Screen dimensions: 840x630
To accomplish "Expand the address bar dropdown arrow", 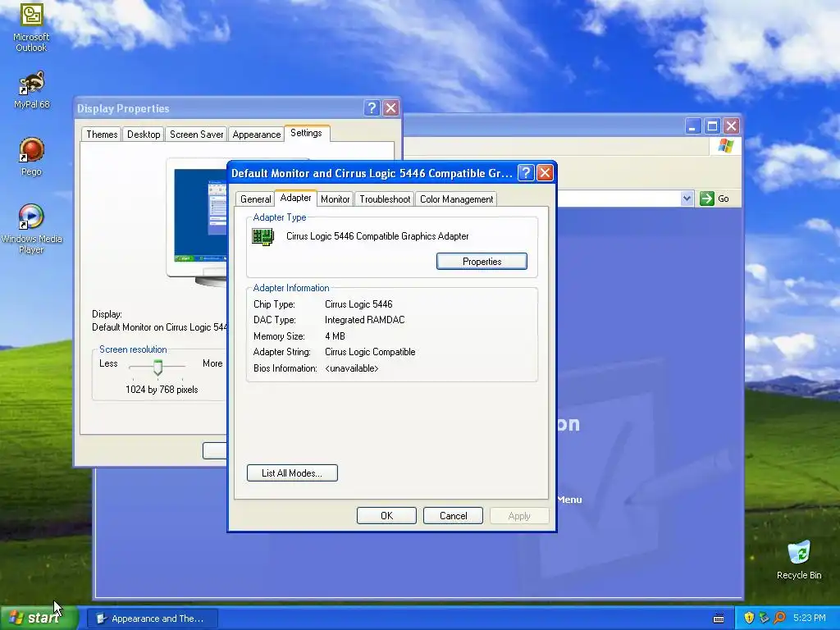I will click(x=687, y=199).
